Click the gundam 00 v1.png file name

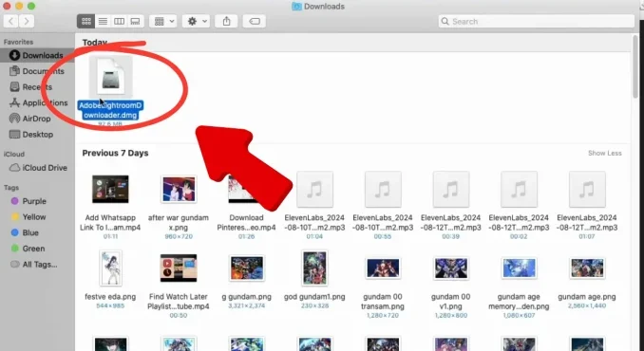450,302
